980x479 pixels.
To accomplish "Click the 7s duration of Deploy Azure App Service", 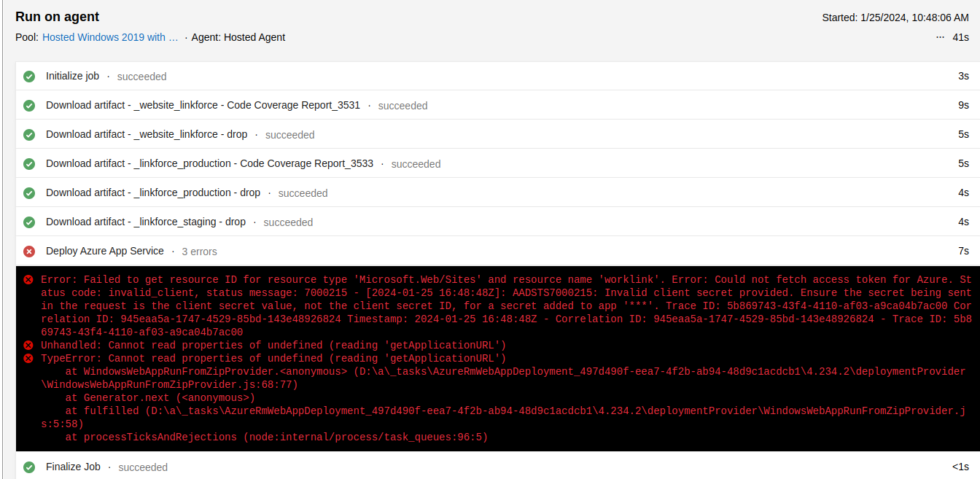I will click(x=963, y=252).
